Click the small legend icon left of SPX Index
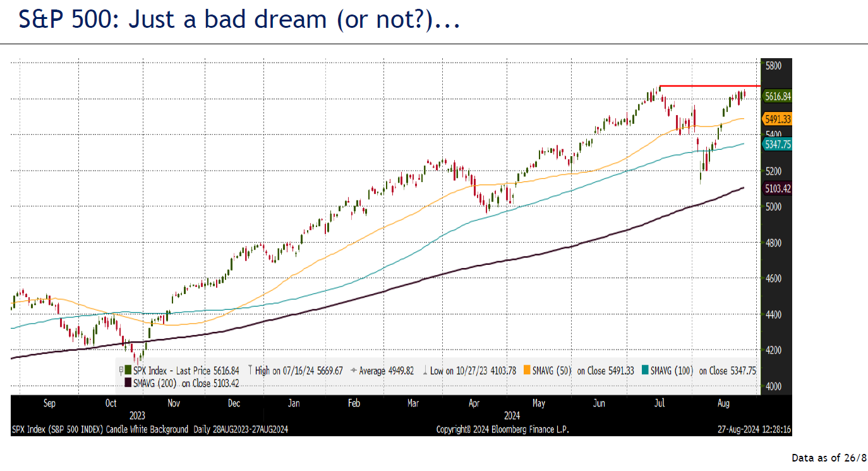868x471 pixels. (121, 370)
